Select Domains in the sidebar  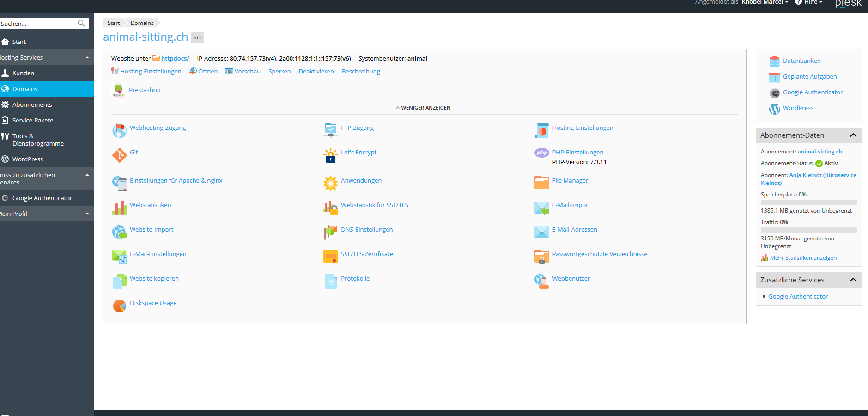click(47, 89)
